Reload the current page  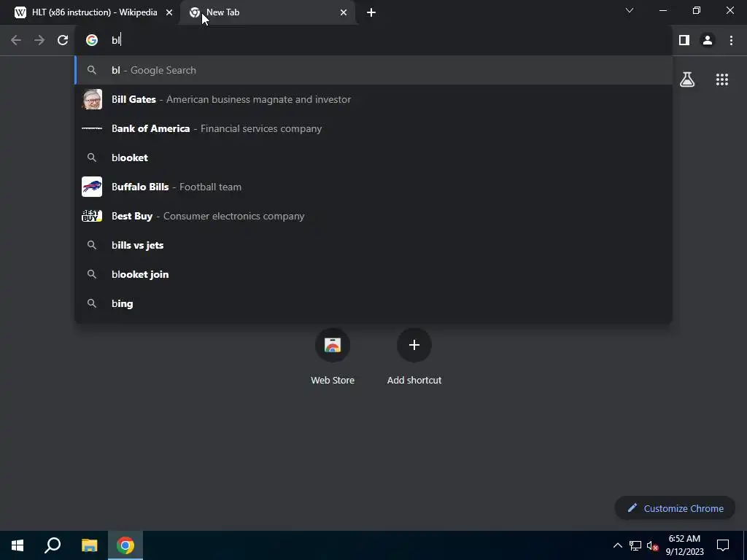pos(63,41)
